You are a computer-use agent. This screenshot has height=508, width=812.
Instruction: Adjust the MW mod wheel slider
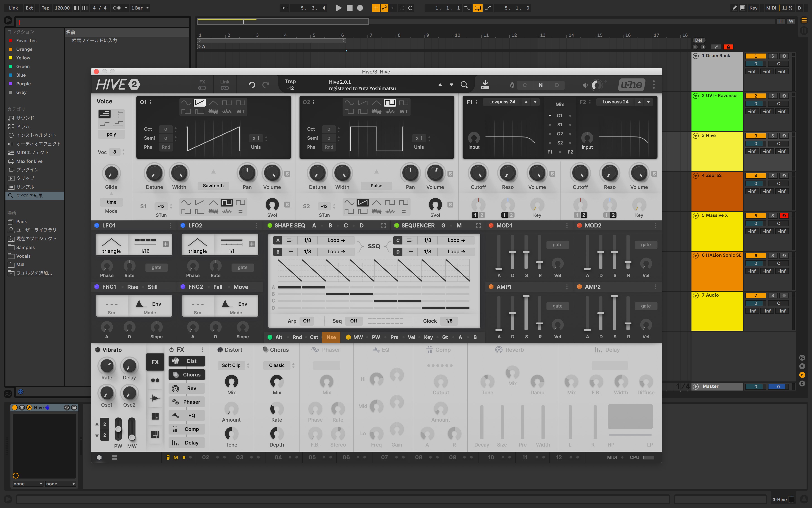(x=132, y=429)
